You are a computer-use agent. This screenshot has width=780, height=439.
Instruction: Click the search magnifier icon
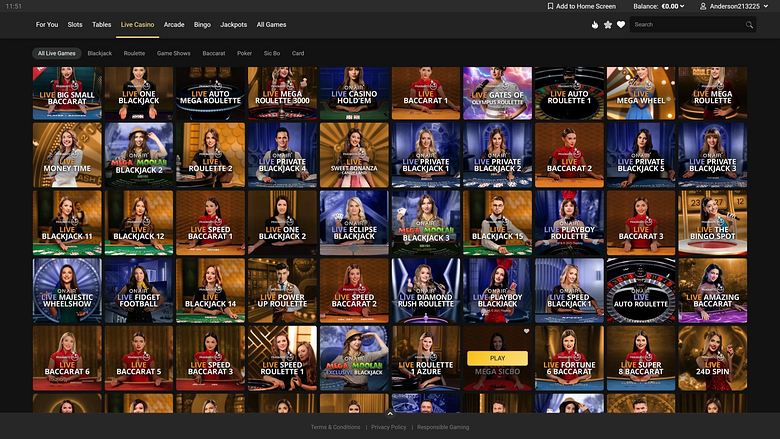coord(749,24)
